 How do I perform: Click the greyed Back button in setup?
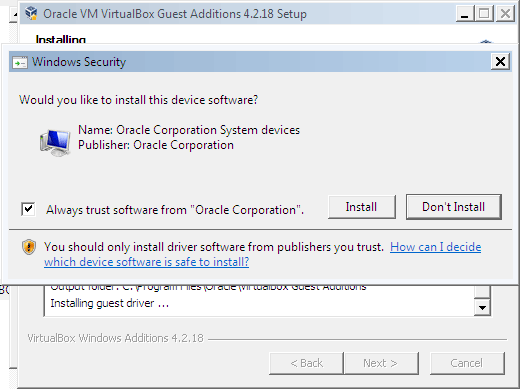[x=306, y=363]
